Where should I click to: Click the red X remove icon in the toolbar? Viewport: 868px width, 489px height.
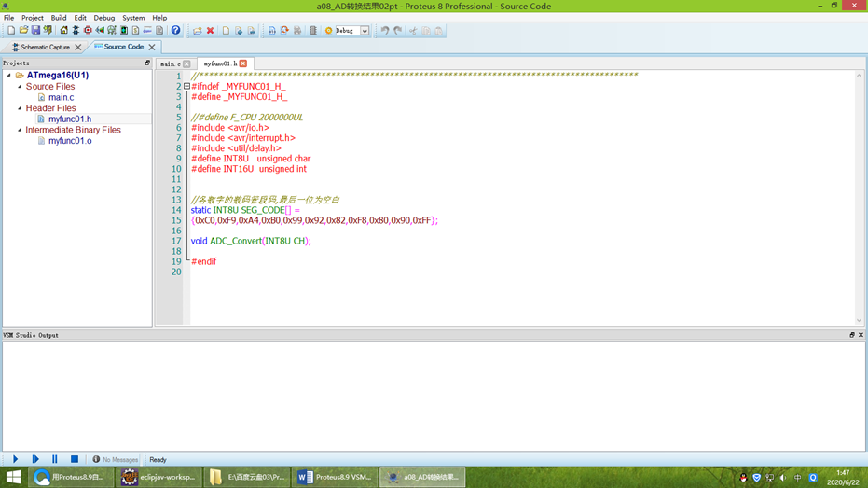click(x=211, y=31)
